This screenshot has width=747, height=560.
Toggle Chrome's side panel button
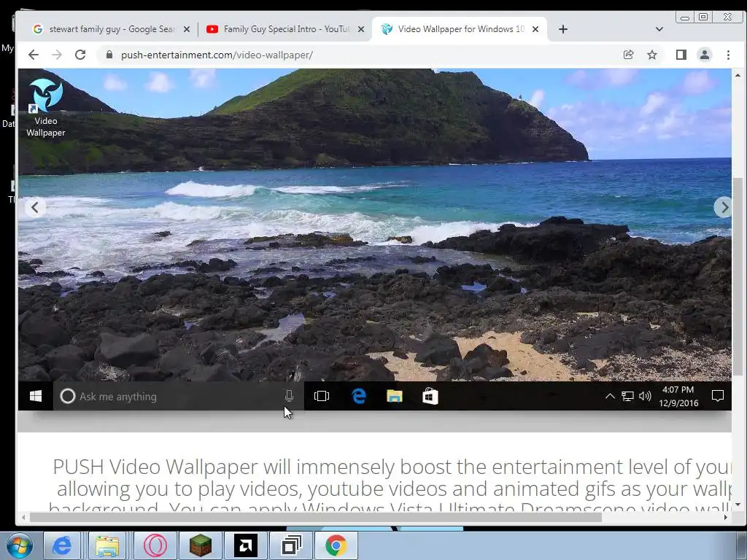(681, 55)
